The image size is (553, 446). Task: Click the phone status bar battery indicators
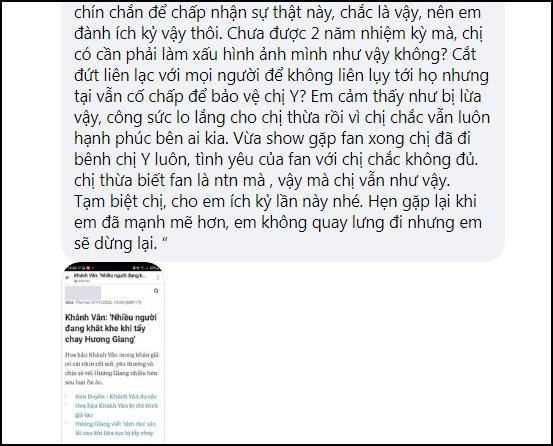tap(146, 268)
